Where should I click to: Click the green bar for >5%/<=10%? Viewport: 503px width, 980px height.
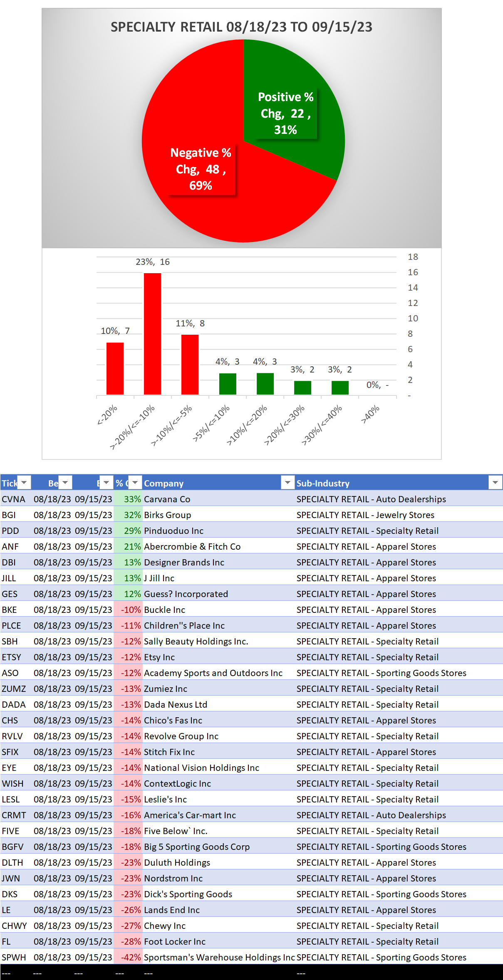click(228, 384)
